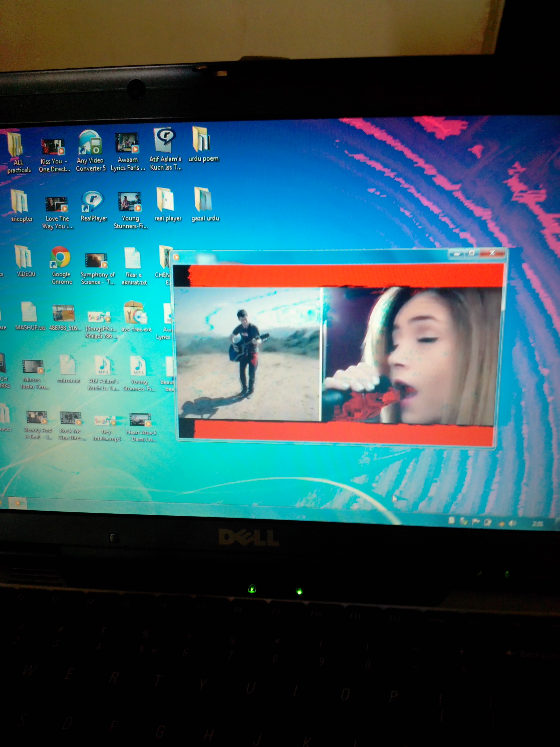Select the Mirrors Justin Timberlake video
Screen dimensions: 560x747
click(x=34, y=374)
